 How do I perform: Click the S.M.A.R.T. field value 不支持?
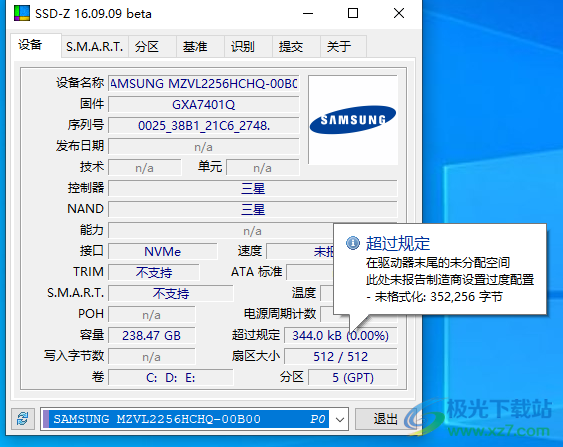click(171, 293)
